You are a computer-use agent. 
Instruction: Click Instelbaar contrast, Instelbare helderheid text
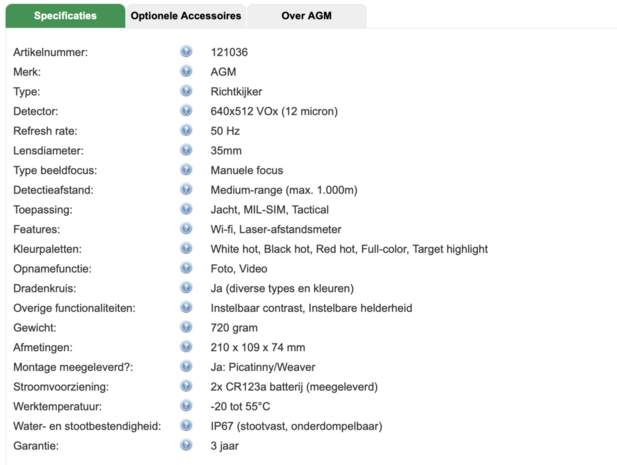tap(311, 308)
